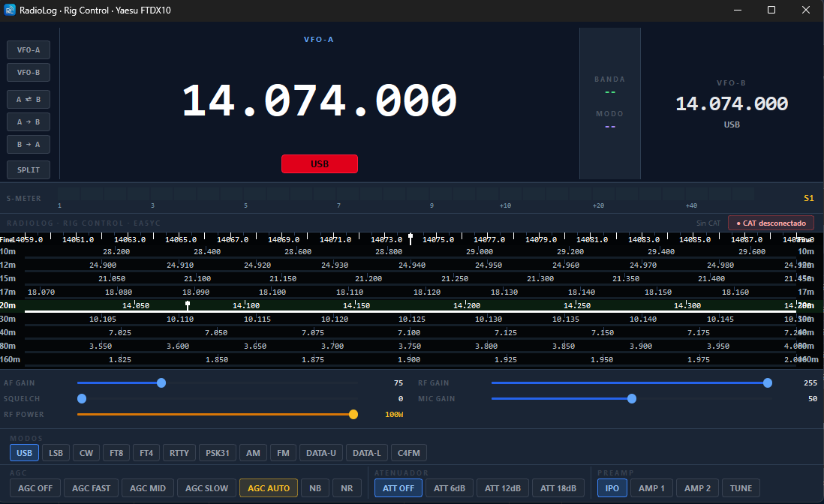Toggle the NB noise blanker
This screenshot has height=504, width=824.
click(315, 487)
